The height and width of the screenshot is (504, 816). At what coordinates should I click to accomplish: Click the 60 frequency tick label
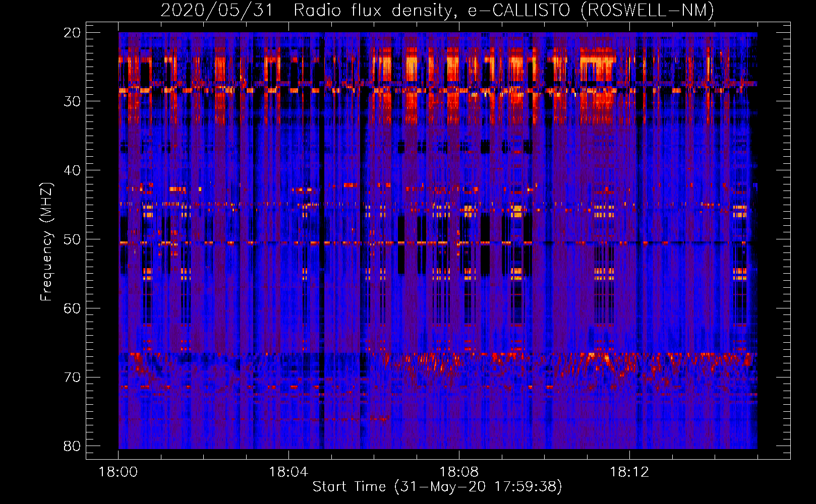pyautogui.click(x=72, y=308)
